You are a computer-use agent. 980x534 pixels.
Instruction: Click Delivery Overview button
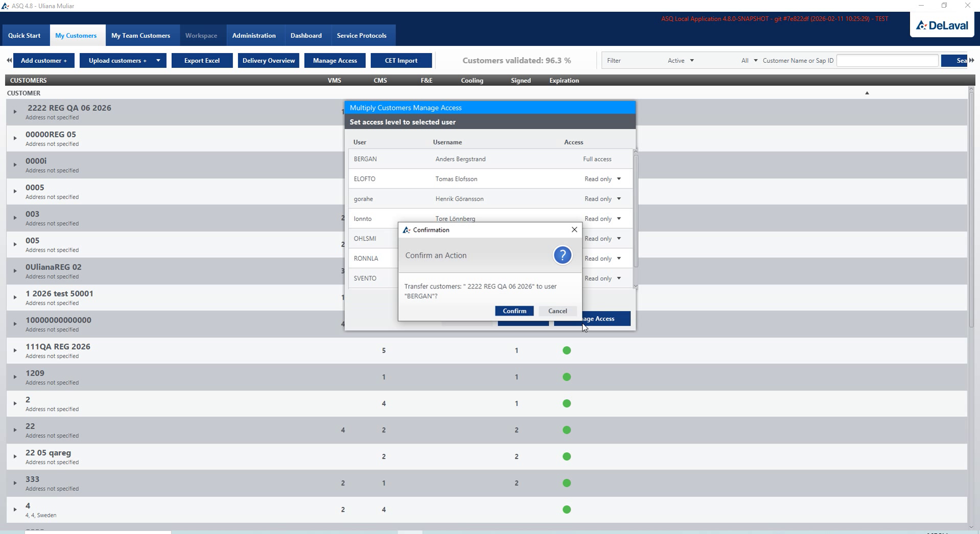pyautogui.click(x=268, y=60)
